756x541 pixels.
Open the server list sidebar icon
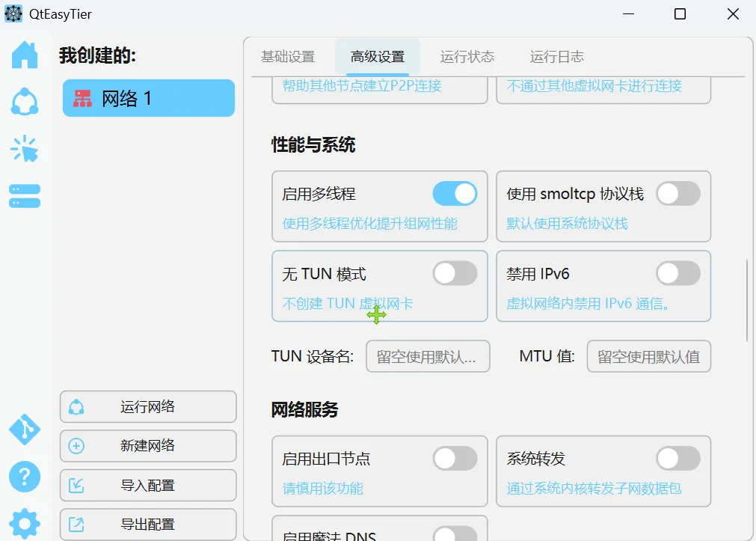[x=25, y=196]
